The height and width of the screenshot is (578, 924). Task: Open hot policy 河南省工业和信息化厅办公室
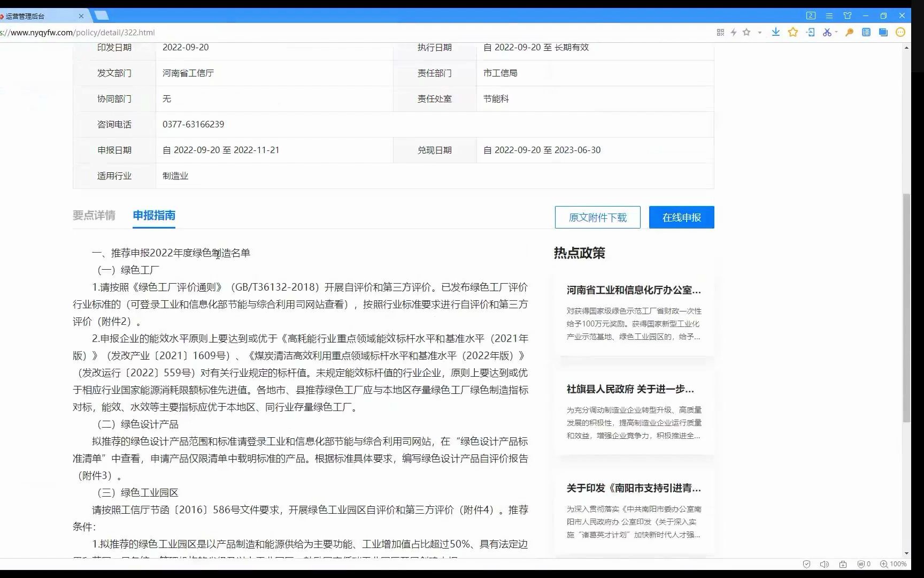(634, 290)
